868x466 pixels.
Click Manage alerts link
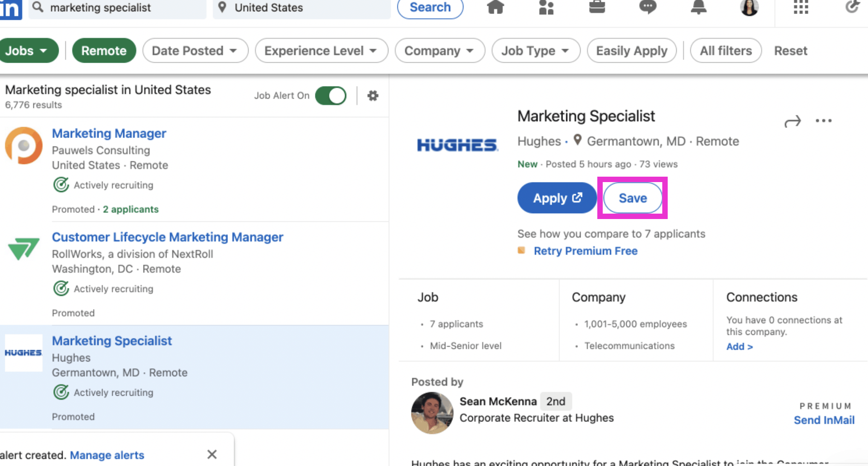click(107, 455)
